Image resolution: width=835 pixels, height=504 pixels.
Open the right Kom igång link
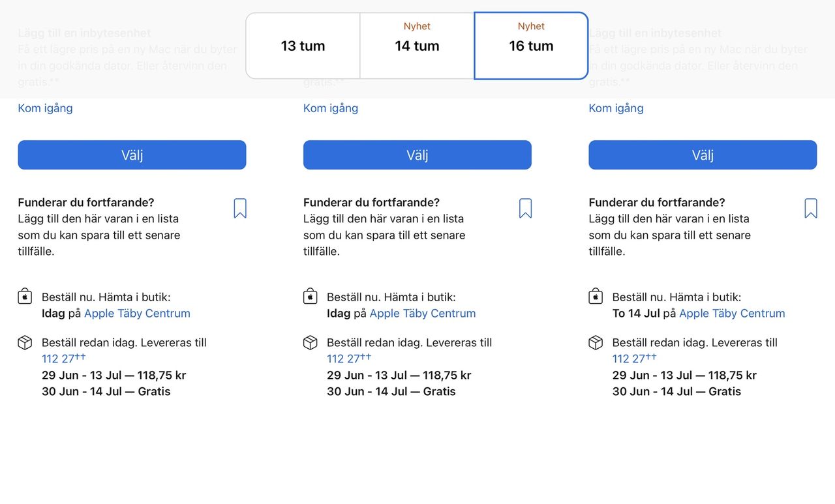[x=616, y=108]
